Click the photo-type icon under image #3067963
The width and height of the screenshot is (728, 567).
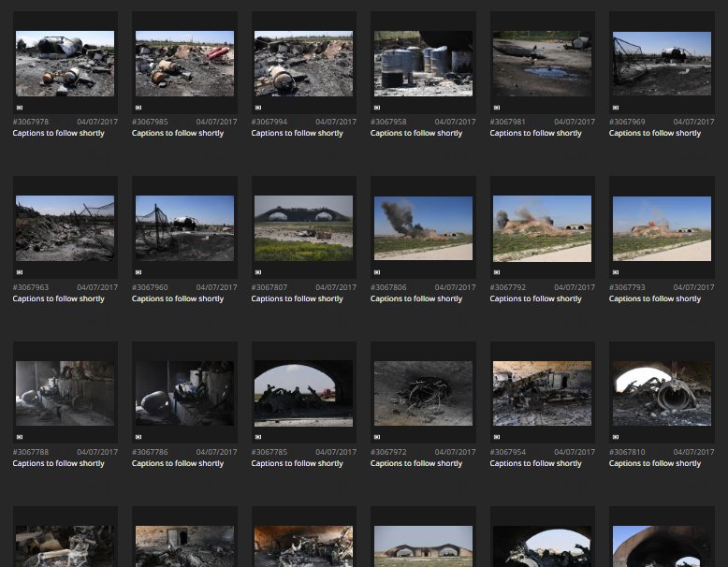(20, 272)
